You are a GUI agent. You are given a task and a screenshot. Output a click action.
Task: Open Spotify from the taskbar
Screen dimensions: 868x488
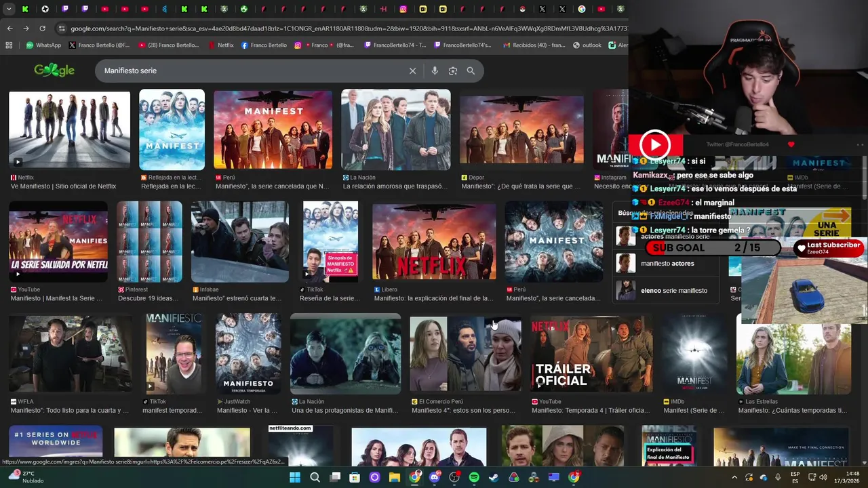point(474,477)
